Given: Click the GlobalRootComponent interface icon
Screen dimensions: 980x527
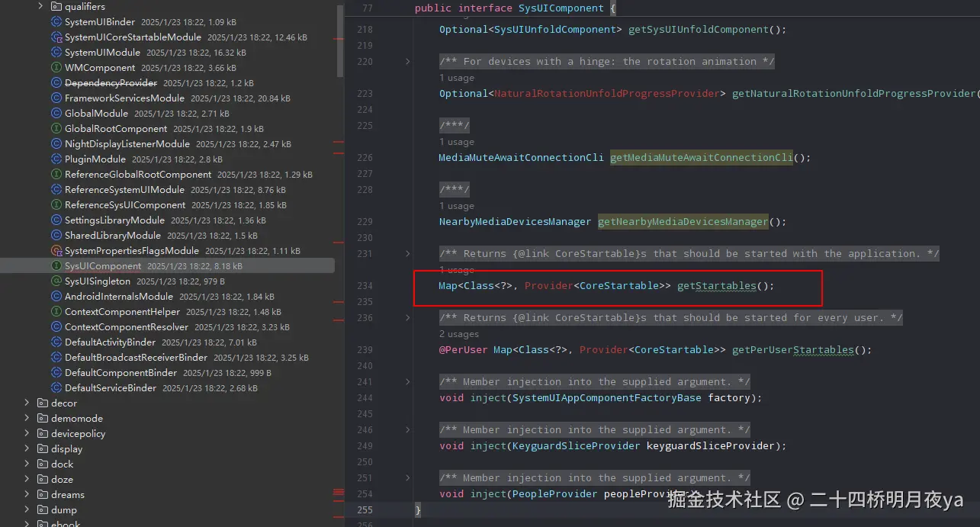Looking at the screenshot, I should pos(56,129).
